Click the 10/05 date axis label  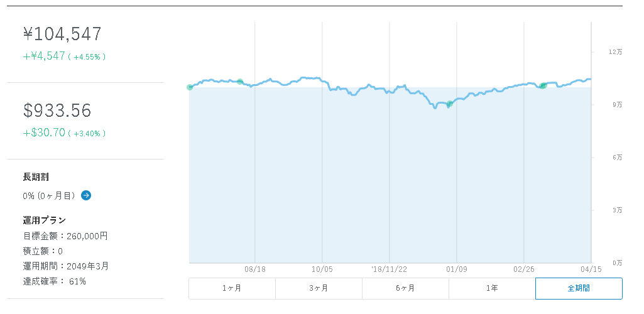point(322,269)
